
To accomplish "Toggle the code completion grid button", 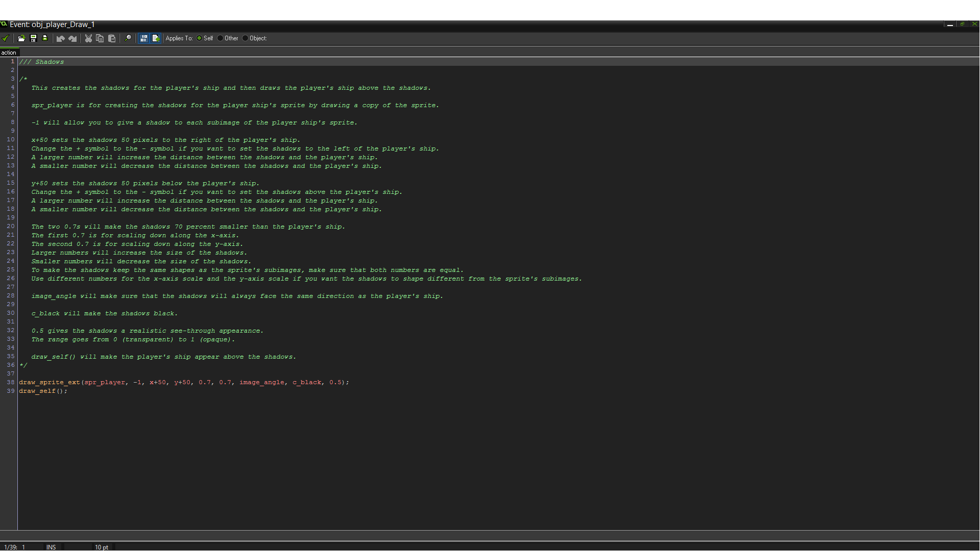I will click(144, 38).
